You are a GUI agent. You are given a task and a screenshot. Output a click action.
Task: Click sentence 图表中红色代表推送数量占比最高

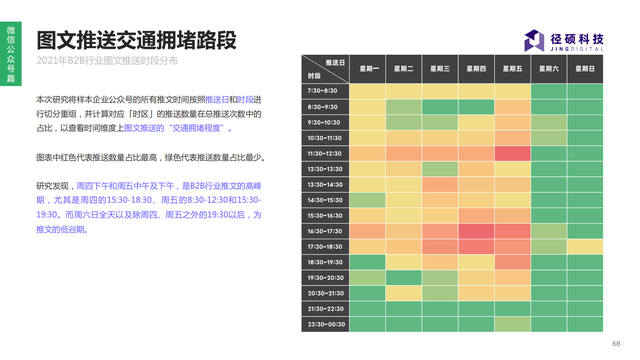tap(97, 158)
